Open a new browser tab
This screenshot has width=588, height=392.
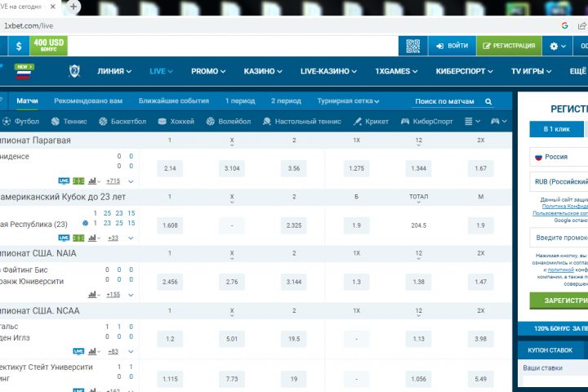coord(73,7)
